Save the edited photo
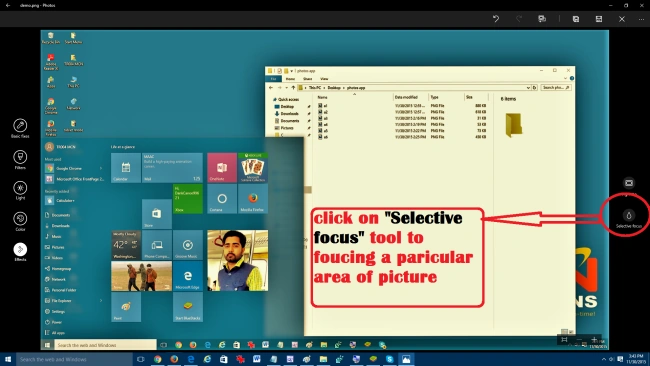This screenshot has height=366, width=650. (x=599, y=19)
